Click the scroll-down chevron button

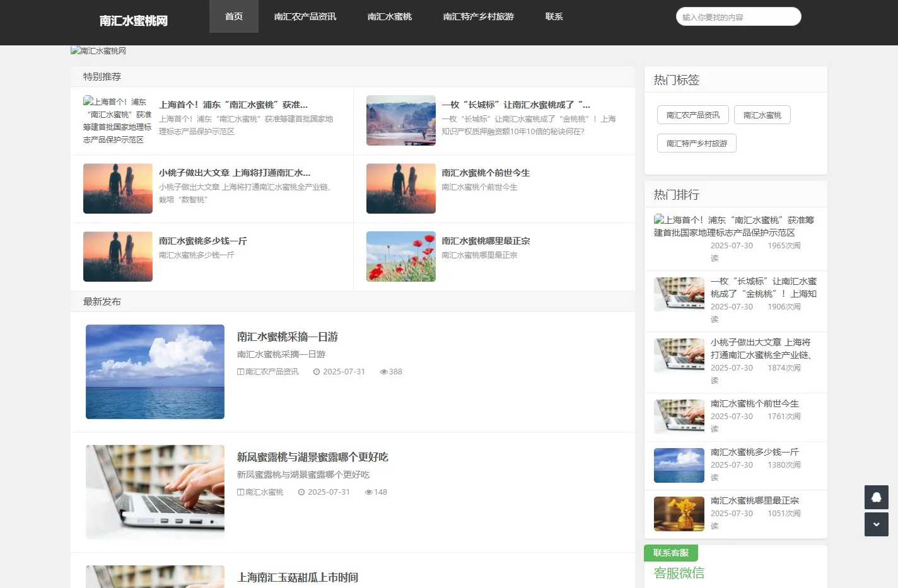tap(876, 524)
